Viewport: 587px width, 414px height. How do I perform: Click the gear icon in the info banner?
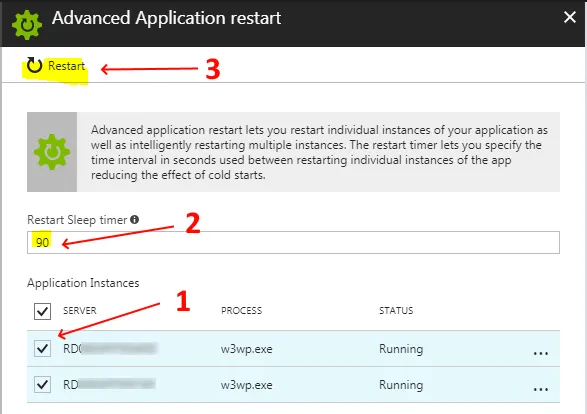52,152
